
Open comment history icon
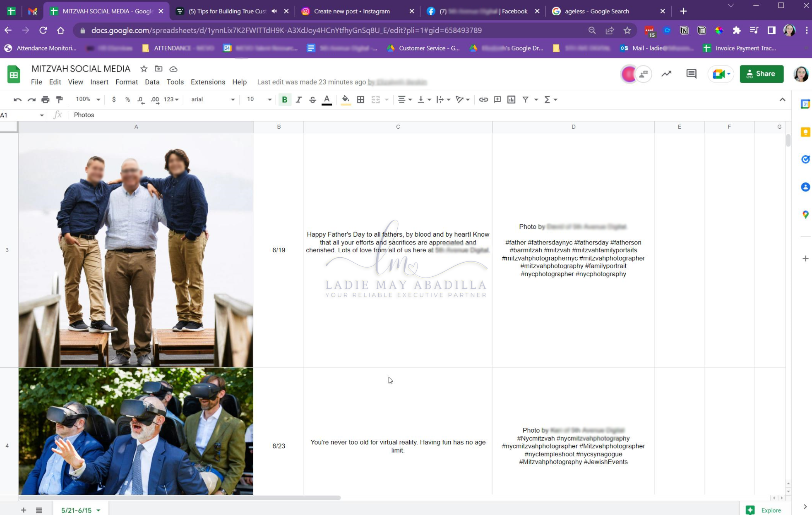pos(691,74)
